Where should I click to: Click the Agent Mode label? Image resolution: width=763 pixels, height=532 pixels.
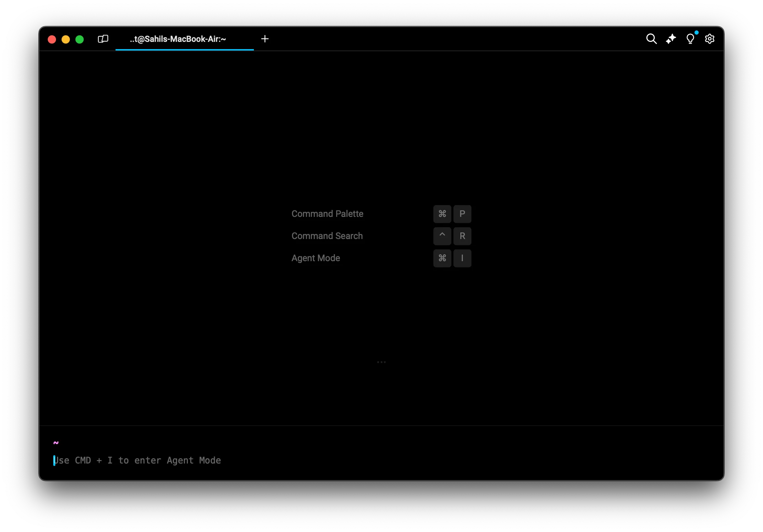coord(315,258)
